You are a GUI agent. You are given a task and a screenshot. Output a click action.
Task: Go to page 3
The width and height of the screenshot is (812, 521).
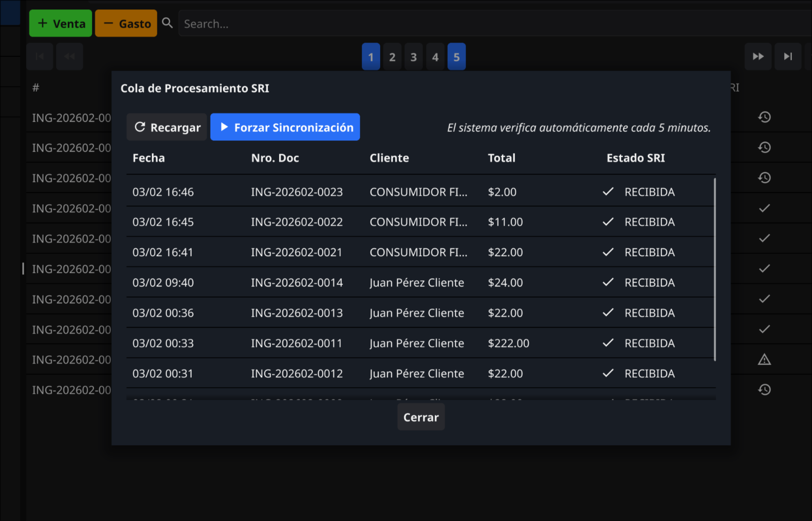(413, 57)
